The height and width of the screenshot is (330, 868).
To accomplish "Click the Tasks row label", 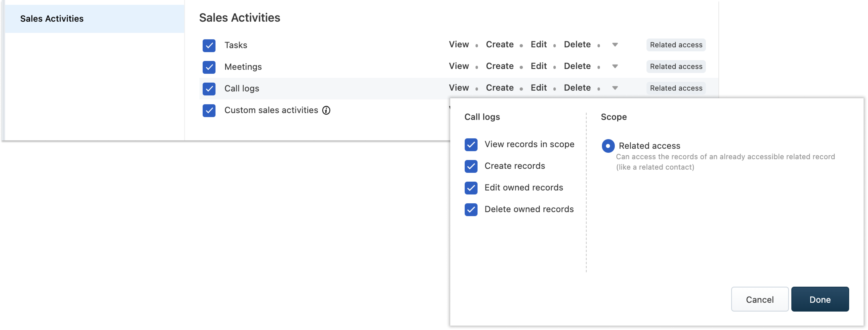I will 236,45.
